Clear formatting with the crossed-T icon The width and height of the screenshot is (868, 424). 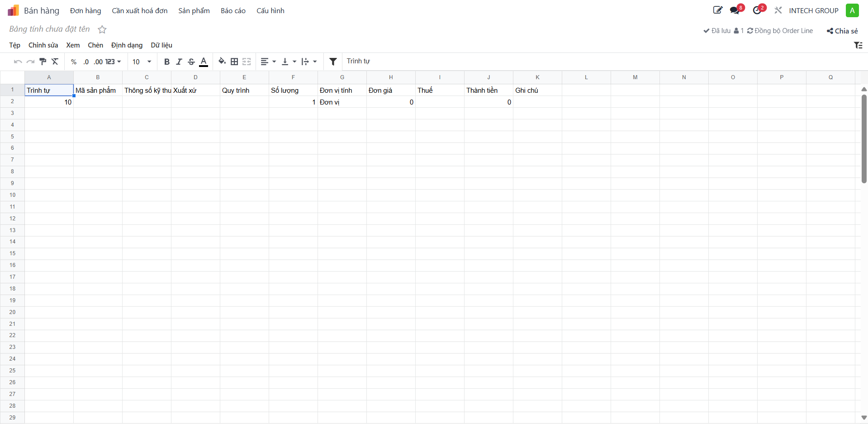[x=55, y=62]
